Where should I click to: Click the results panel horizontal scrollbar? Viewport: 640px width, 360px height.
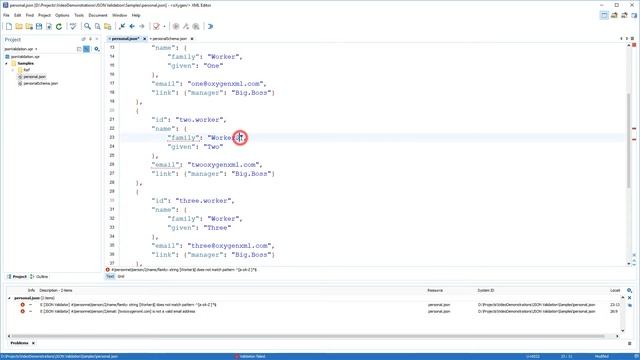pyautogui.click(x=307, y=336)
